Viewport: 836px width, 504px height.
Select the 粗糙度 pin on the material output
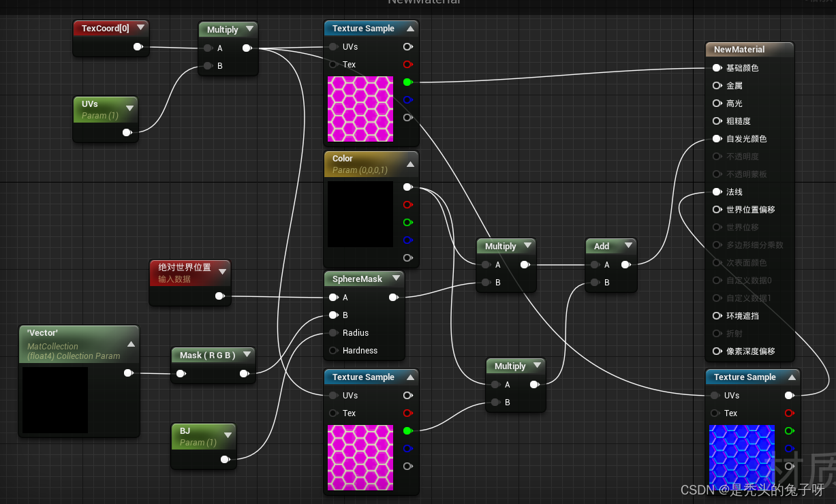pyautogui.click(x=717, y=121)
